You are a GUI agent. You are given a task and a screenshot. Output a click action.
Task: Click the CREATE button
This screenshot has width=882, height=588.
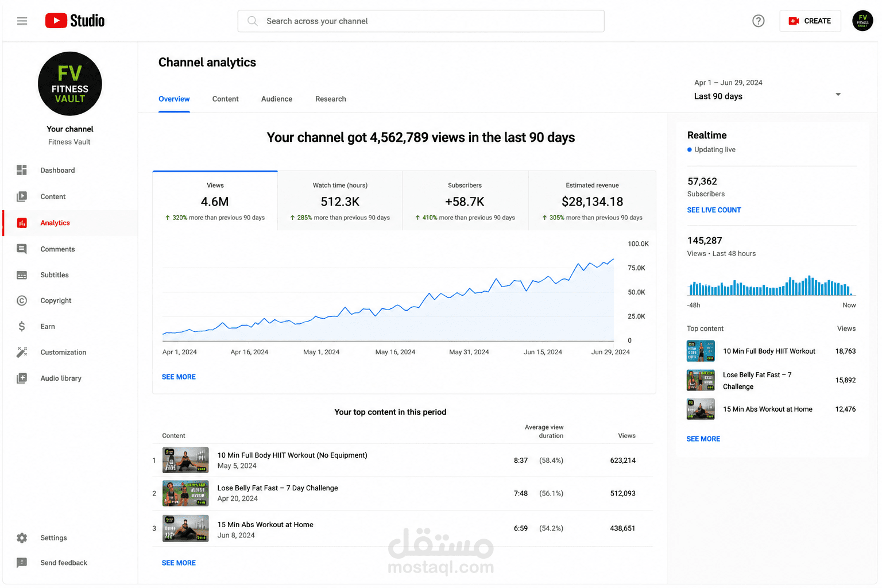coord(810,21)
